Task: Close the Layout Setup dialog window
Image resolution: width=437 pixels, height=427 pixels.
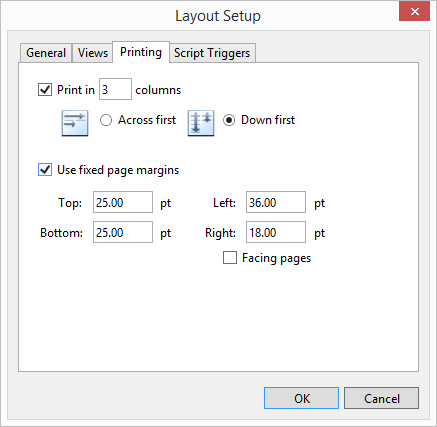Action: 414,11
